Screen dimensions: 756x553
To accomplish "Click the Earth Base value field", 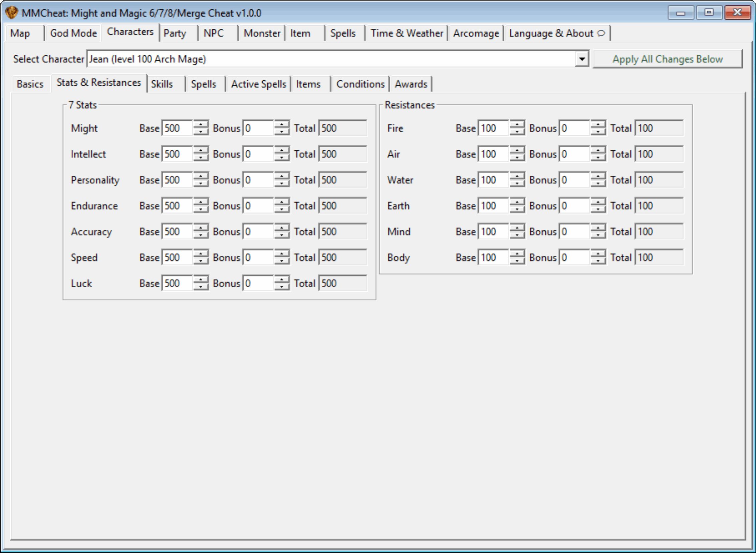I will 494,206.
